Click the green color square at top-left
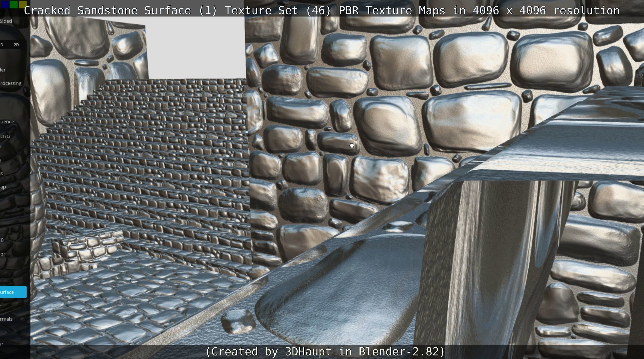644x359 pixels. pyautogui.click(x=14, y=4)
